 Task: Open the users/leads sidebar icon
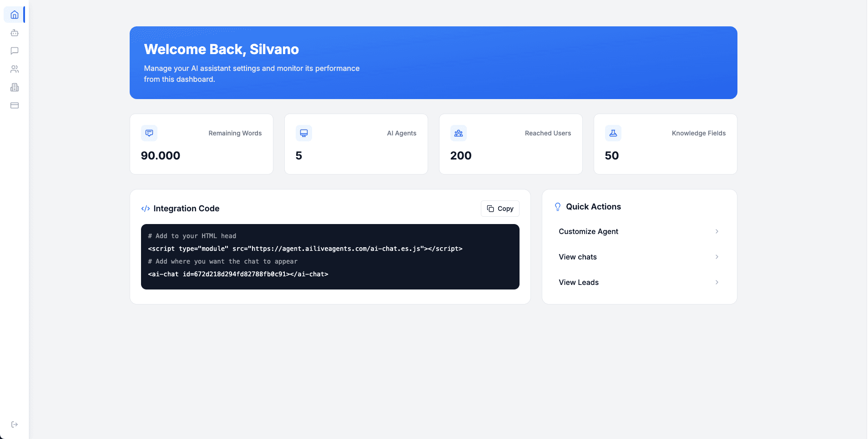tap(15, 69)
